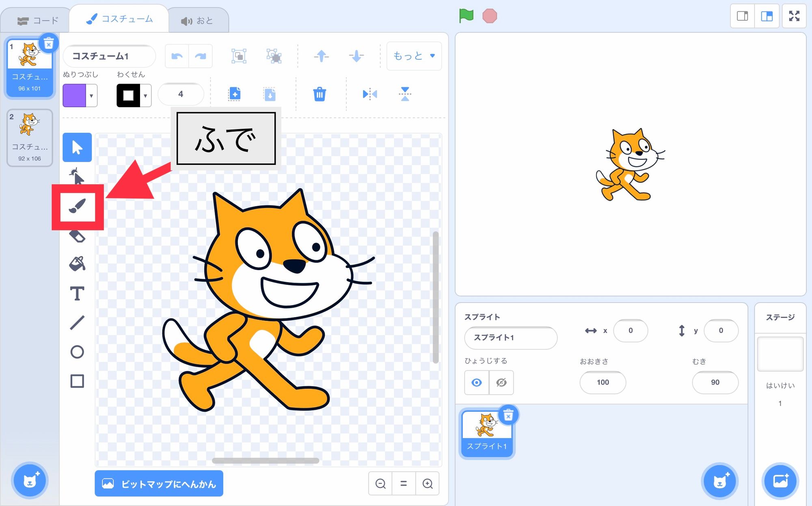This screenshot has height=506, width=812.
Task: Open the おと tab
Action: click(x=197, y=21)
